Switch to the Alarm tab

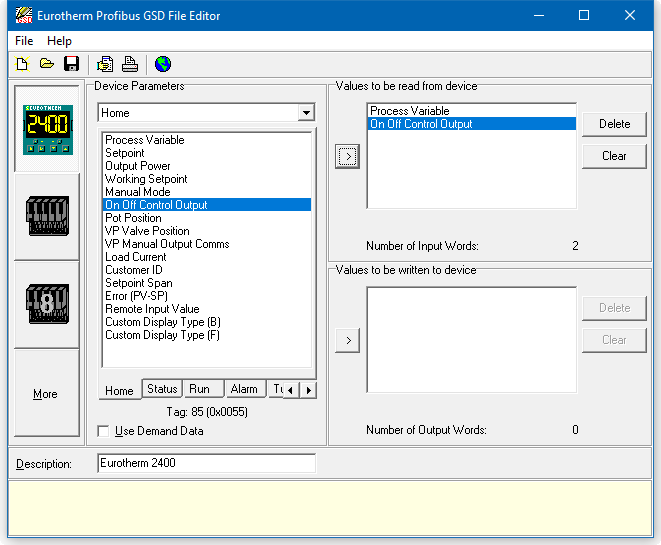(244, 389)
